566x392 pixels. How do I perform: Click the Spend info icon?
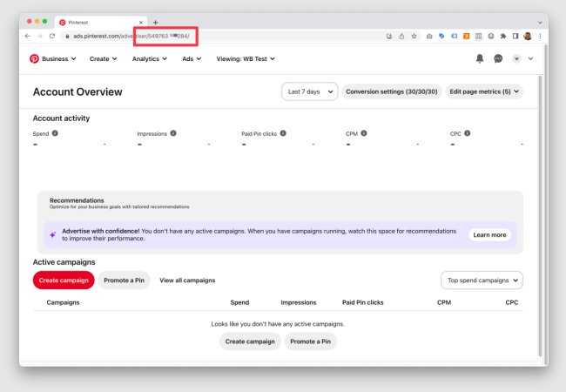55,133
